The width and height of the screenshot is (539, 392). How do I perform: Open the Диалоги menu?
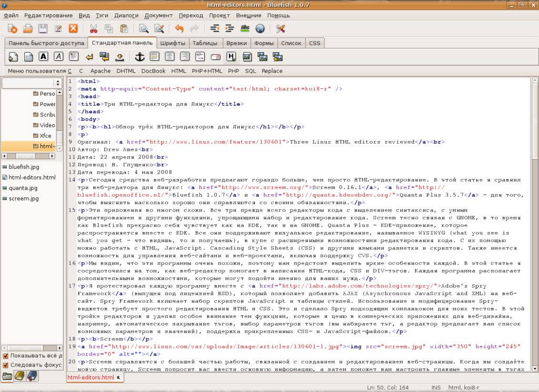coord(126,15)
